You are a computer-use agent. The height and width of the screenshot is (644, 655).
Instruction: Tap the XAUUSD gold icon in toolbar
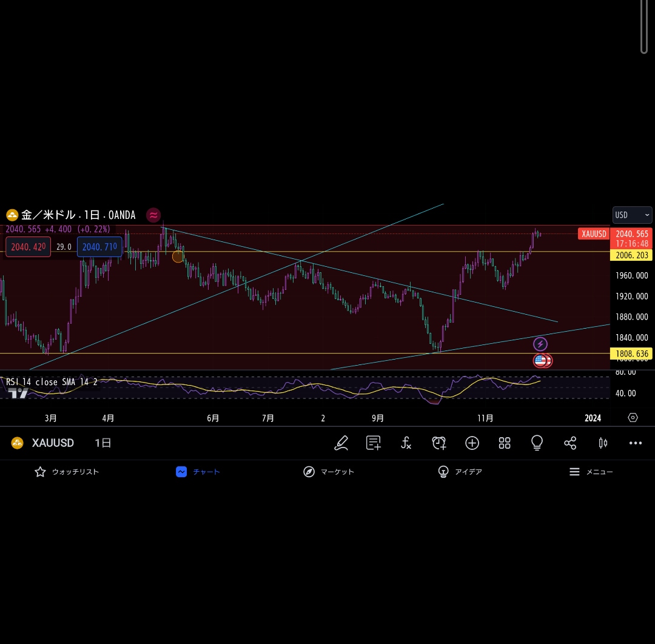click(x=17, y=443)
